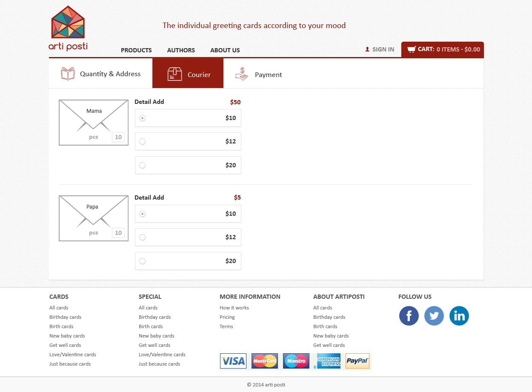This screenshot has width=532, height=392.
Task: Click the shopping cart icon
Action: point(411,49)
